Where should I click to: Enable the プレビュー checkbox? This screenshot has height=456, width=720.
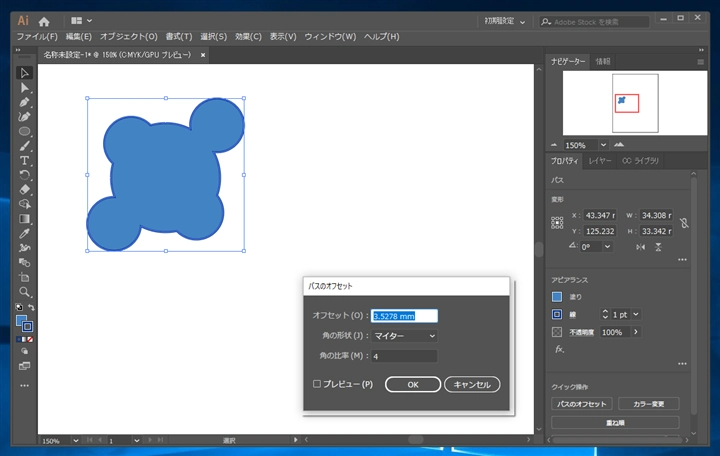click(x=317, y=384)
